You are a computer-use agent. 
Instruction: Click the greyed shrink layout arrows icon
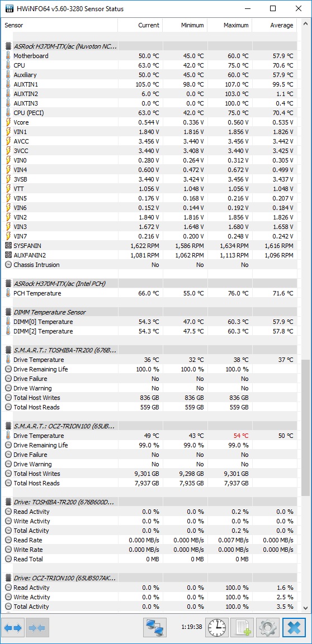click(37, 628)
